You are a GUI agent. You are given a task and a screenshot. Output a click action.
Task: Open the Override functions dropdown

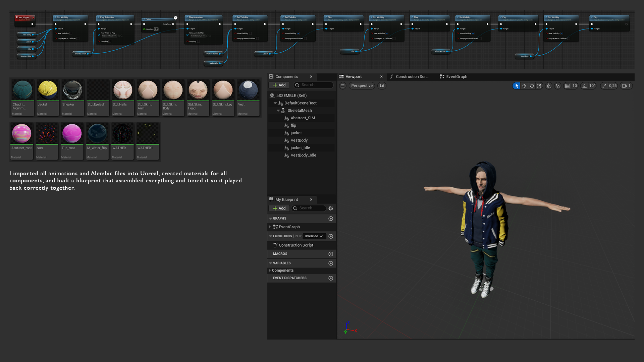[314, 236]
